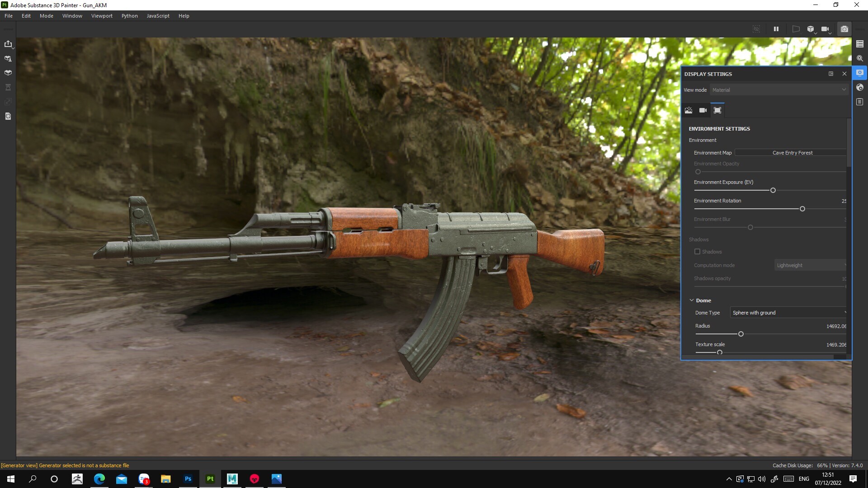The height and width of the screenshot is (488, 868).
Task: Open the Dome Type dropdown showing Sphere with ground
Action: tap(788, 312)
